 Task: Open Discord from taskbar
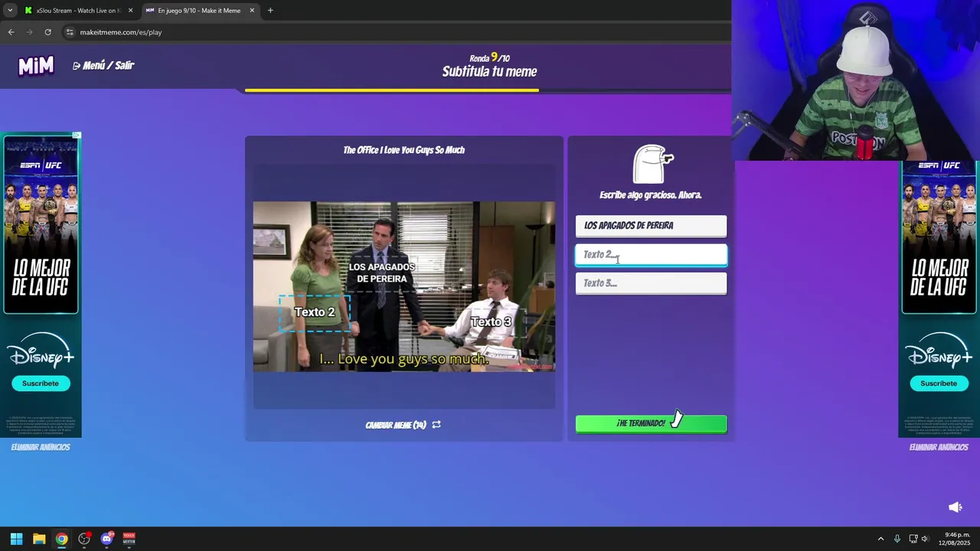107,539
